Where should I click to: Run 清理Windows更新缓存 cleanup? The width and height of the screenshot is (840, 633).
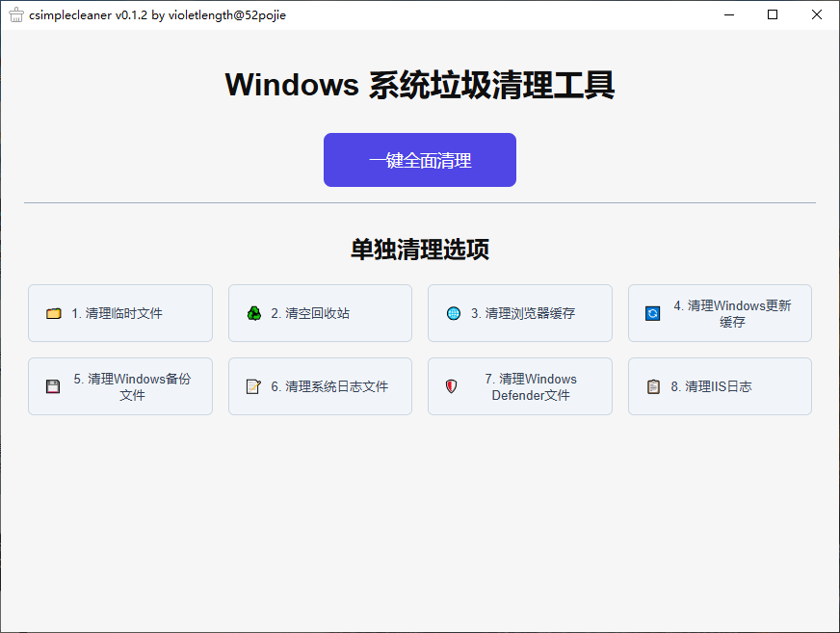720,313
